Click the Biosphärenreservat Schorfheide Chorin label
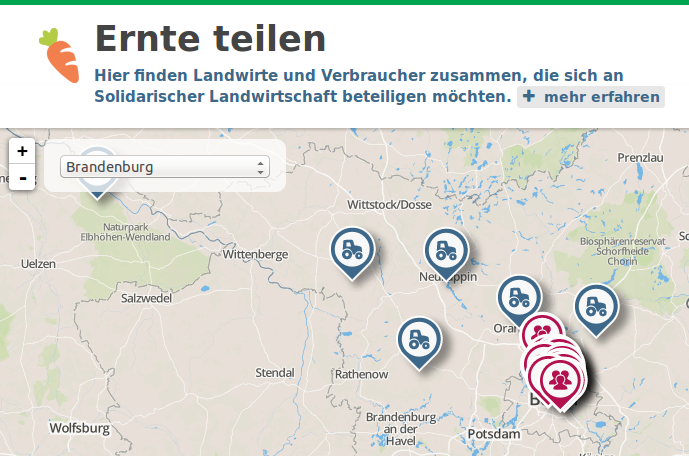This screenshot has width=689, height=456. [622, 251]
